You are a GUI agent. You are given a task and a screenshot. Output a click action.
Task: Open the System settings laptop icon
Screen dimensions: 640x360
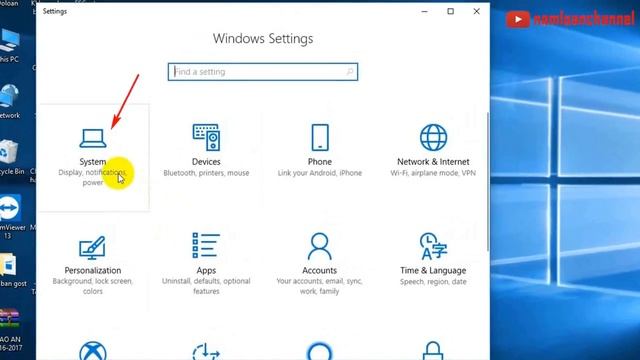93,138
